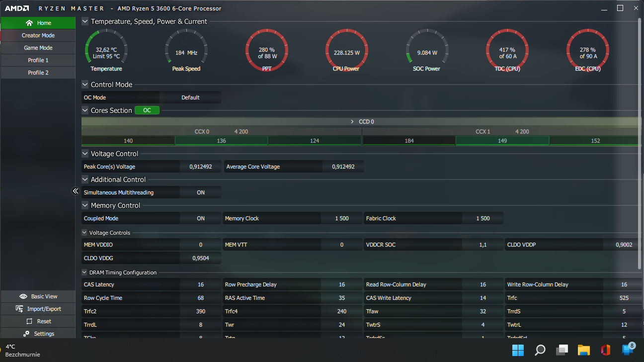Click Average Core Voltage value
Viewport: 644px width, 362px height.
343,167
